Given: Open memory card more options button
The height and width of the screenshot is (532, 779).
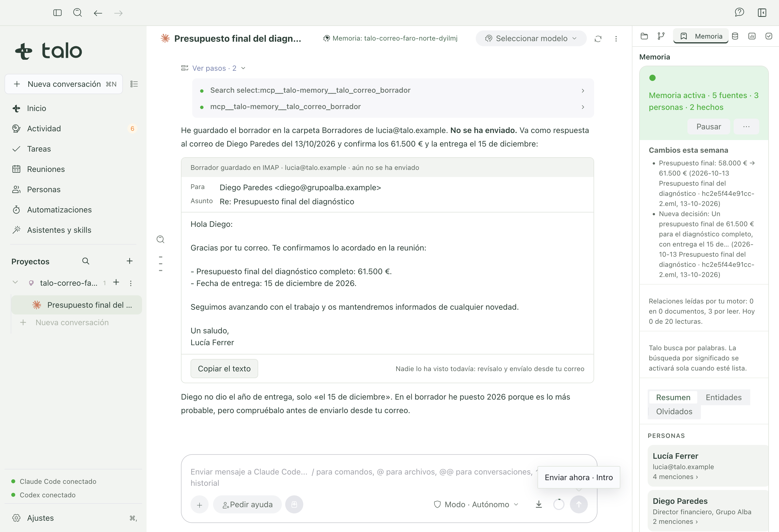Looking at the screenshot, I should pyautogui.click(x=746, y=127).
